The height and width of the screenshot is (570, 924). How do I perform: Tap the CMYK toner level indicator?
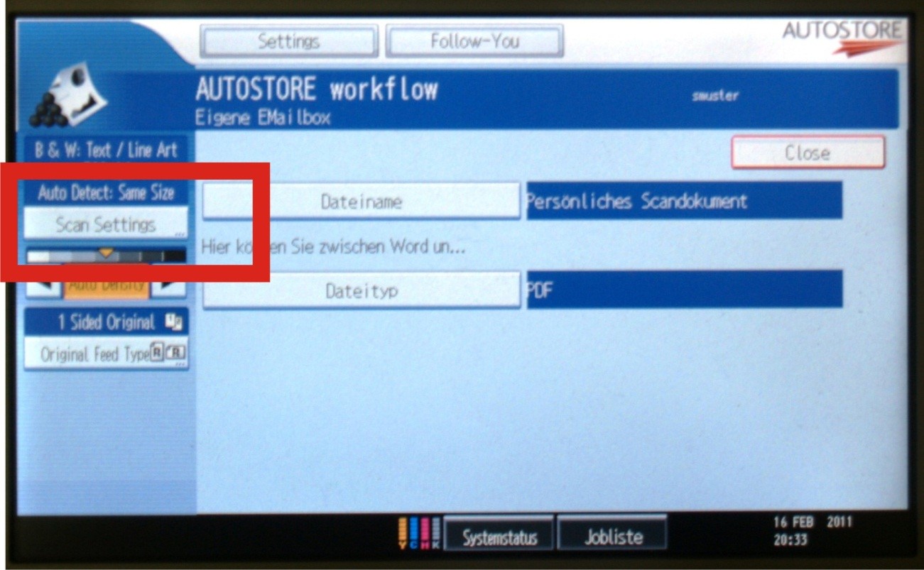pos(420,534)
